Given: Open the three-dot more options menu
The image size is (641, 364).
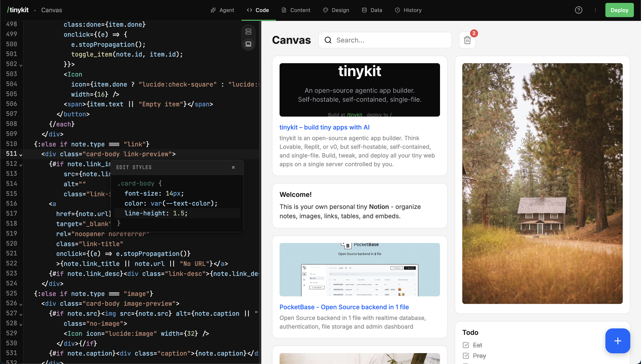Looking at the screenshot, I should pos(595,10).
